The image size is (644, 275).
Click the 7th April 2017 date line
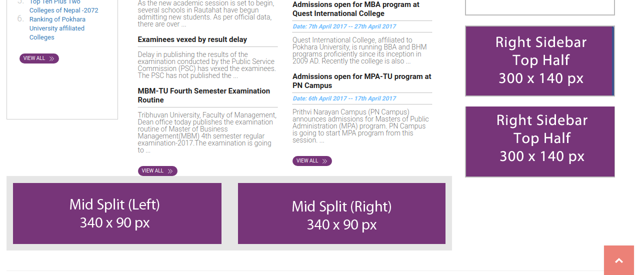[344, 26]
